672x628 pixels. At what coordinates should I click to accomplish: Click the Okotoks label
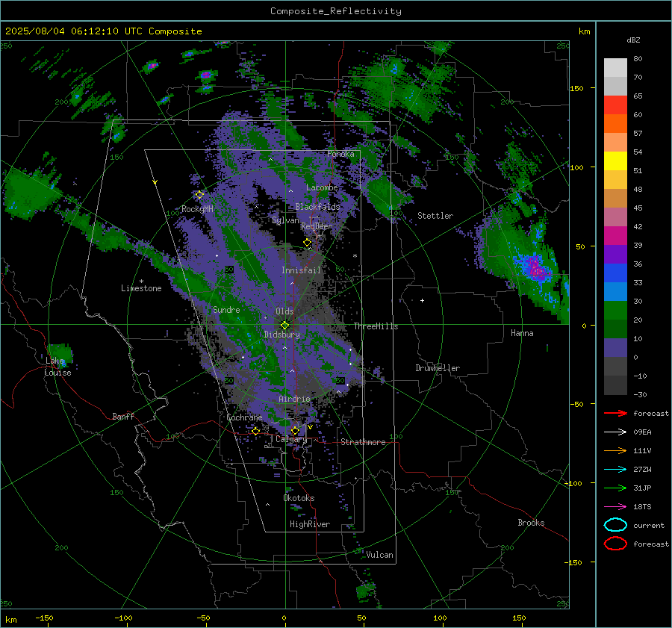[299, 498]
